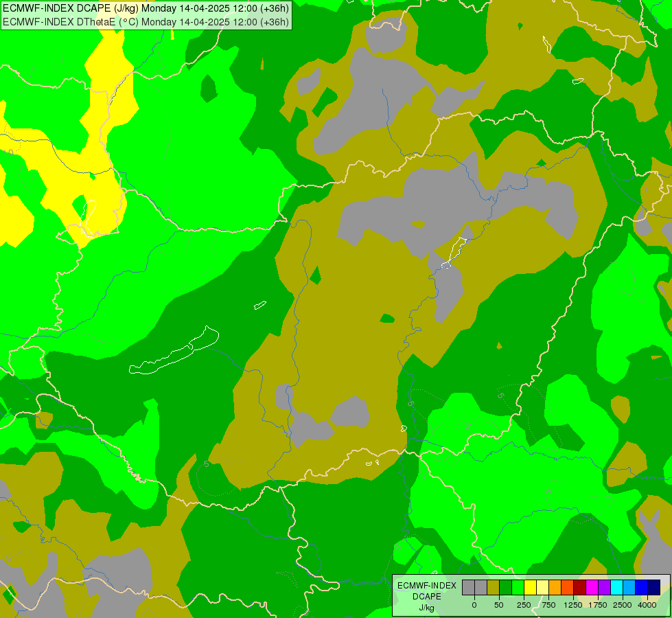The image size is (672, 618).
Task: Click the 250 legend scale value
Action: 524,605
